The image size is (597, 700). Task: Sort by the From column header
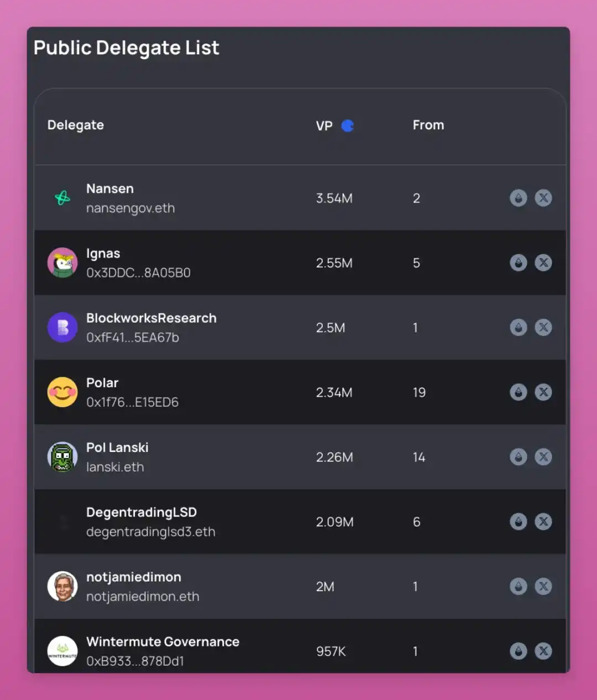point(428,125)
